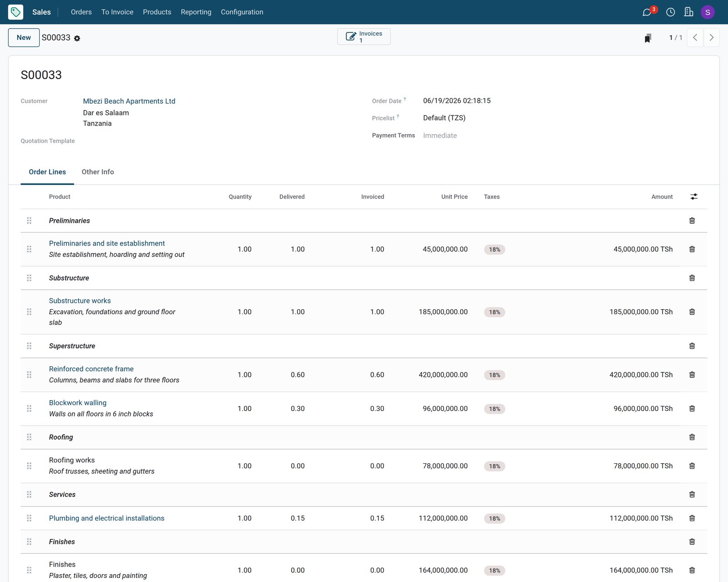Open customer Mbezi Beach Apartments Ltd link
The image size is (728, 582).
[129, 101]
